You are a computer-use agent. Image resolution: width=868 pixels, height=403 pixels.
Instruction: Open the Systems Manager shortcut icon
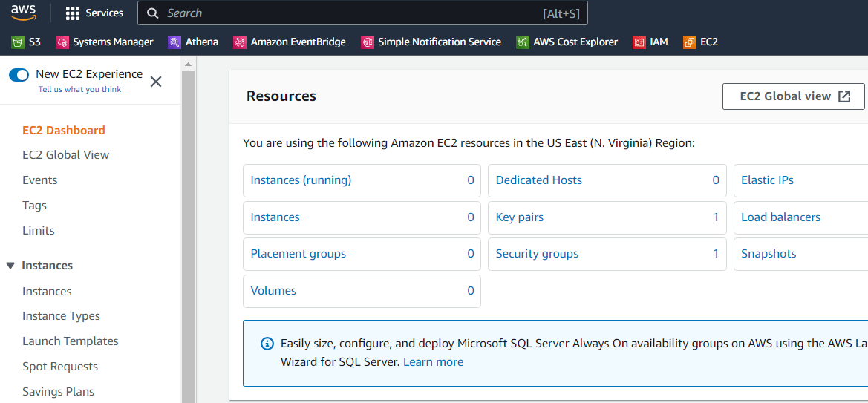click(62, 42)
